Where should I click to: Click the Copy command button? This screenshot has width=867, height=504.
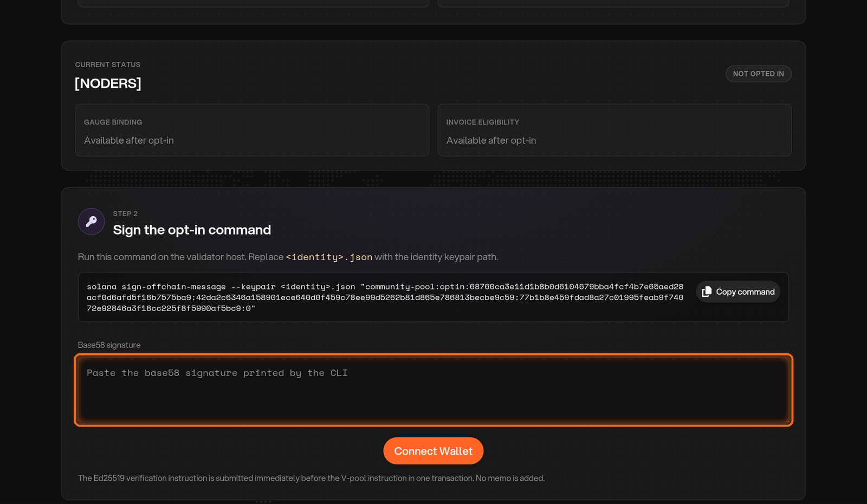pos(738,292)
